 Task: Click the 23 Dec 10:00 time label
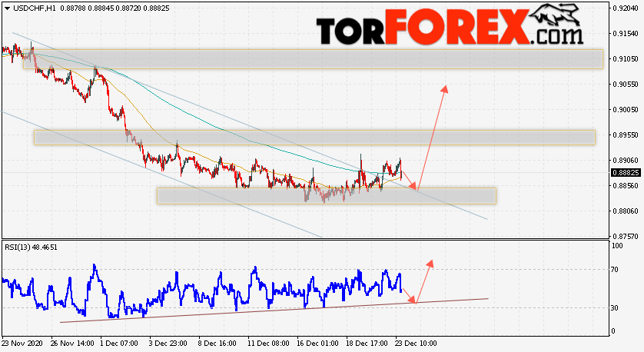(x=416, y=344)
